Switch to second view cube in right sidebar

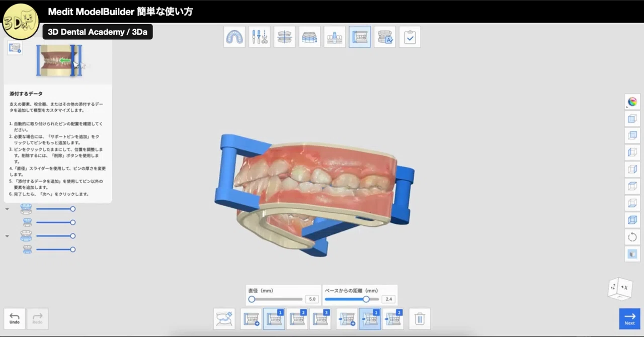(632, 136)
